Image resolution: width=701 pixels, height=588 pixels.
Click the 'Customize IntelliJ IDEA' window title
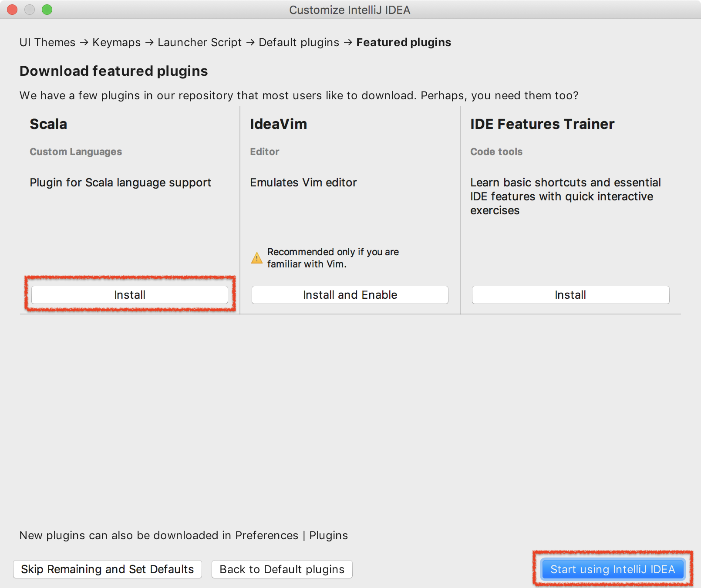coord(350,10)
